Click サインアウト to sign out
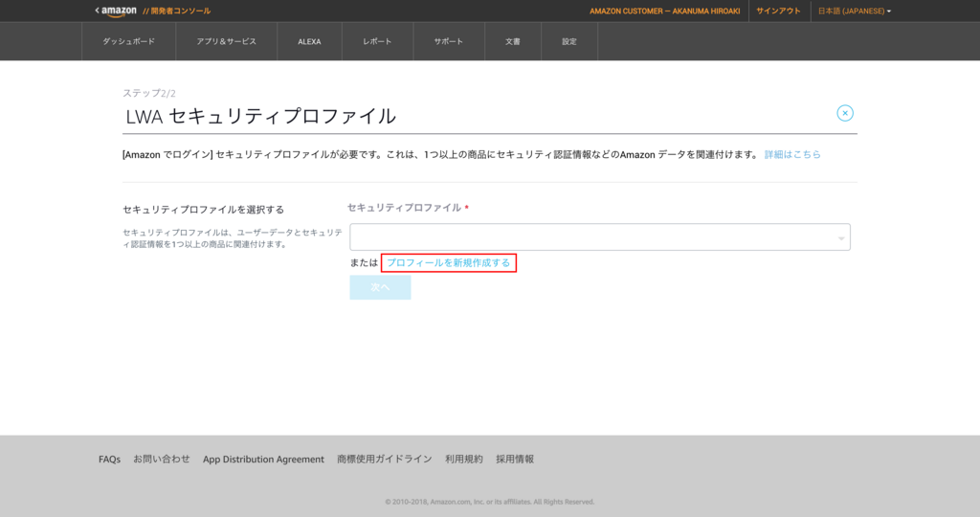Viewport: 980px width, 517px height. pos(778,11)
